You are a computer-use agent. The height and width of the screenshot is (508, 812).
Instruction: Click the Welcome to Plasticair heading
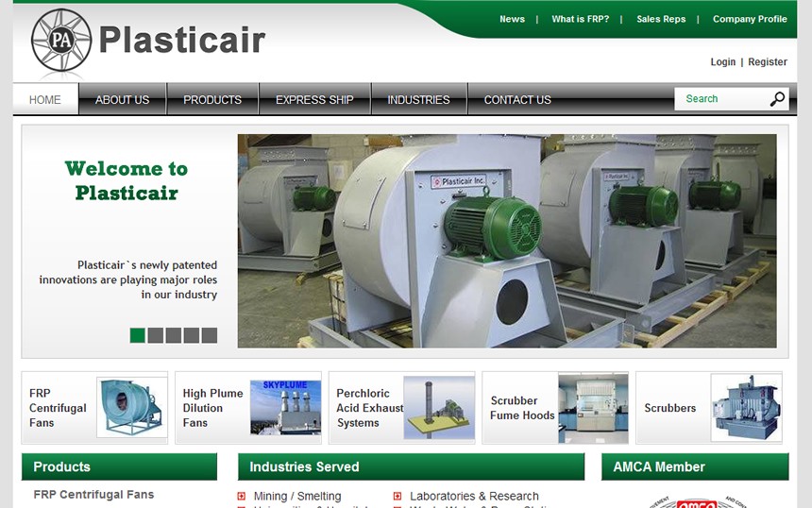pos(127,180)
